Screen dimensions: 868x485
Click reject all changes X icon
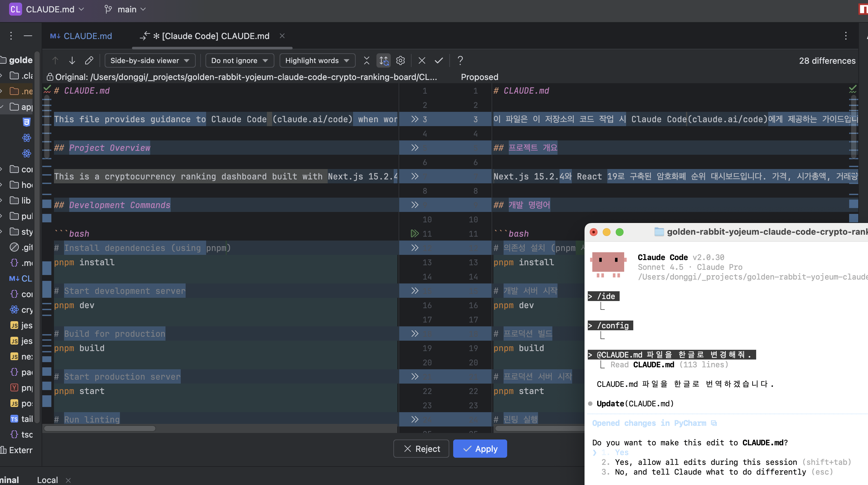(x=422, y=61)
